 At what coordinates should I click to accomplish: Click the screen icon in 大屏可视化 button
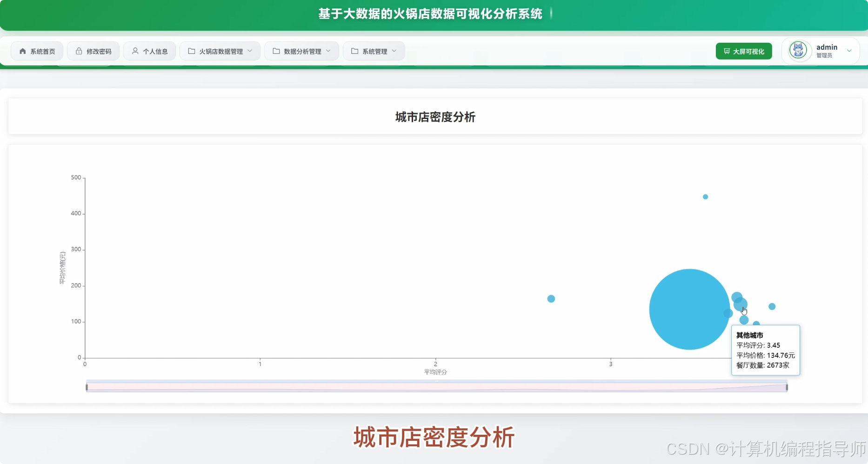pyautogui.click(x=727, y=51)
